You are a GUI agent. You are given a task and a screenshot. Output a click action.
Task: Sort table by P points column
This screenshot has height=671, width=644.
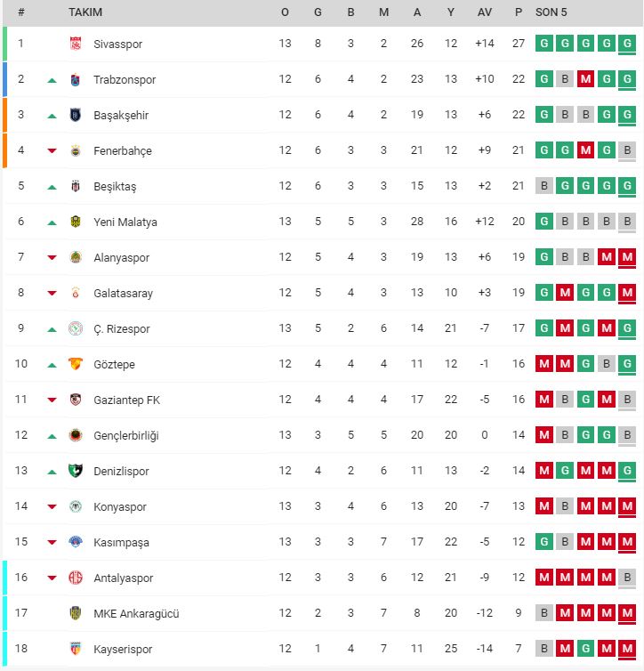[x=519, y=12]
